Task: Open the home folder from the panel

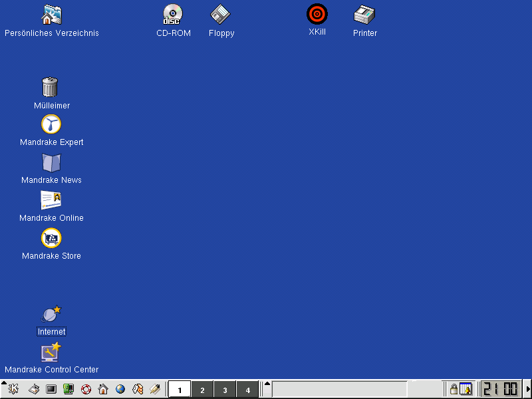Action: (x=103, y=389)
